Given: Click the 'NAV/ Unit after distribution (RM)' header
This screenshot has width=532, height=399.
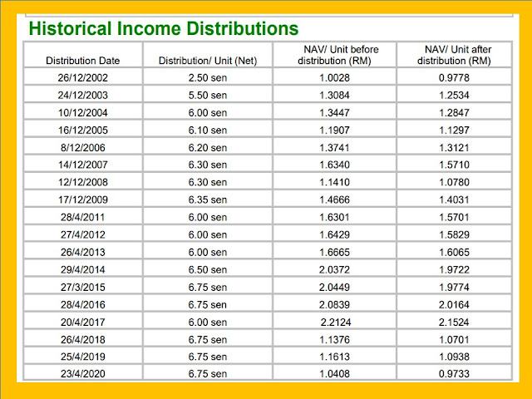Looking at the screenshot, I should pos(455,55).
